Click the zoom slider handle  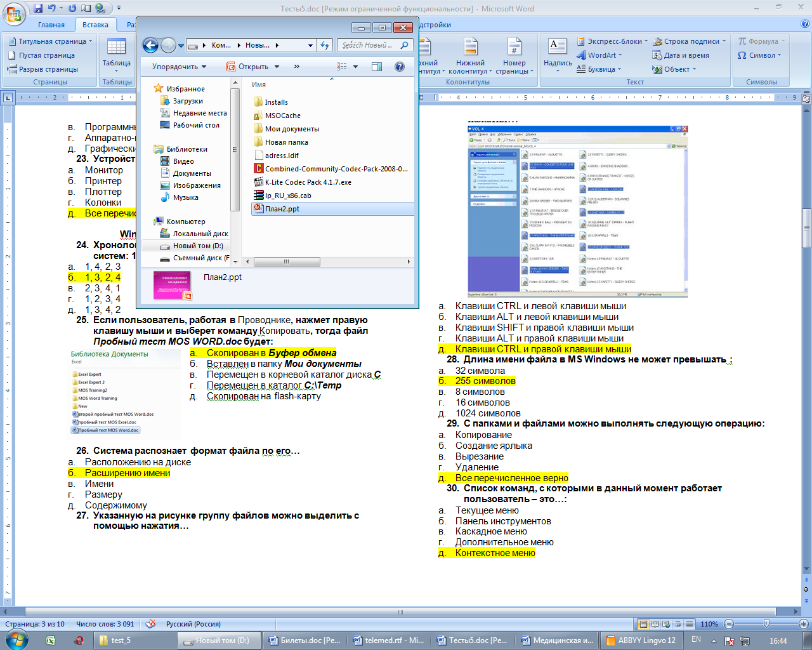(767, 624)
